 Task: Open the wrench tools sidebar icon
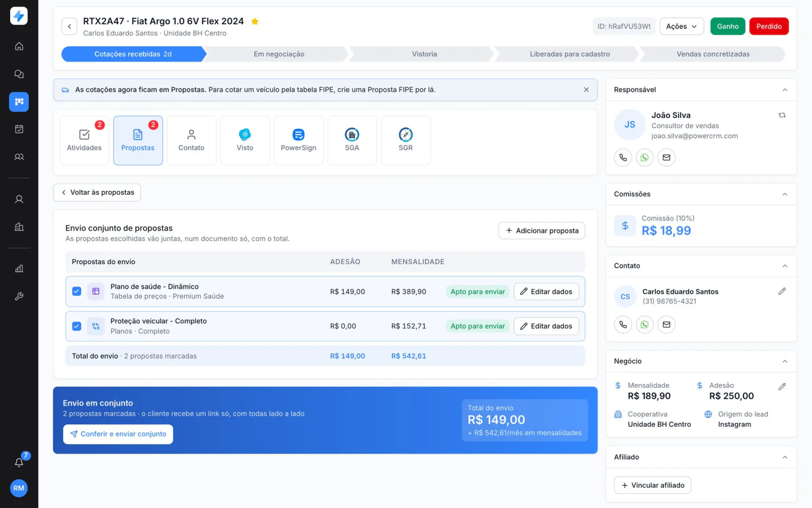coord(19,296)
